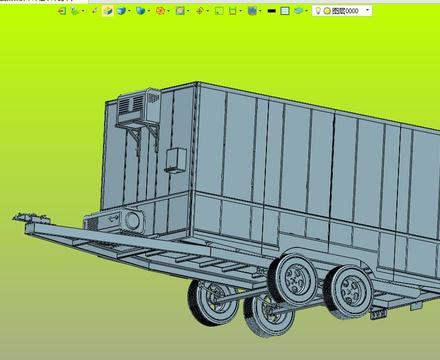Click the light blue fill color swatch

[x=285, y=11]
